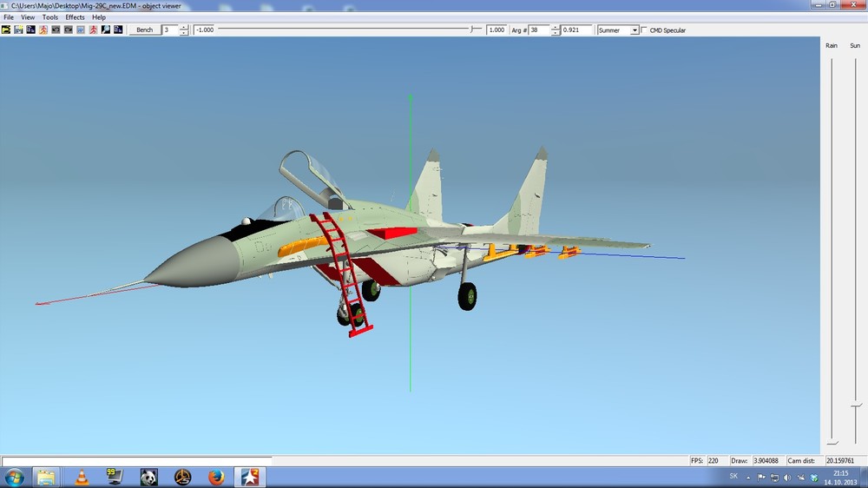Click the star-logo object viewer taskbar icon
The width and height of the screenshot is (868, 488).
(x=250, y=477)
